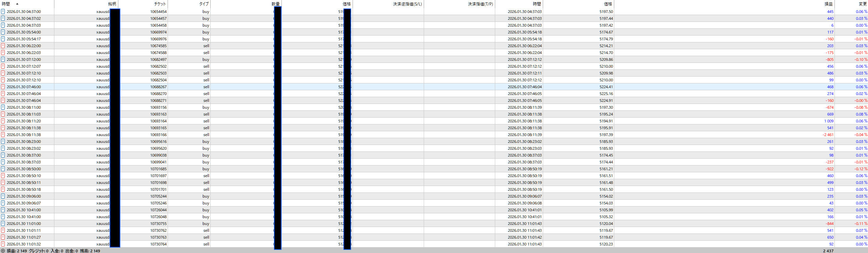
Task: Click the order icon for ticket 10693156
Action: click(x=3, y=107)
